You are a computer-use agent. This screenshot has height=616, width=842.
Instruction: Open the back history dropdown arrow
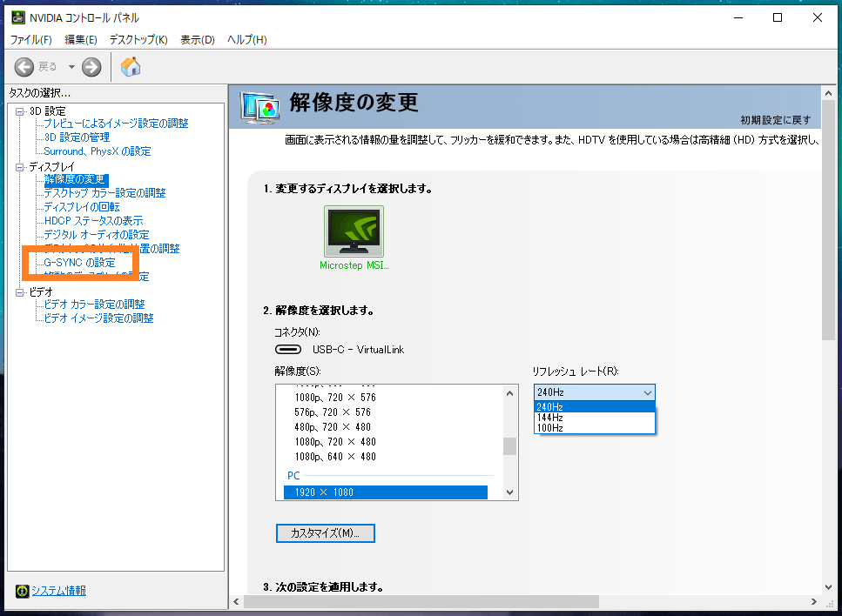(x=71, y=67)
